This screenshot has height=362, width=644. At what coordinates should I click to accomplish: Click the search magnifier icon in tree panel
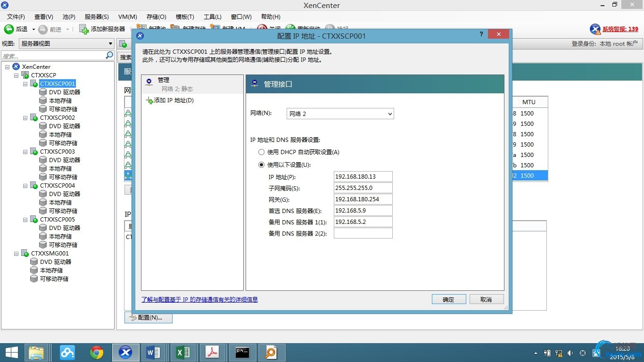[x=109, y=56]
